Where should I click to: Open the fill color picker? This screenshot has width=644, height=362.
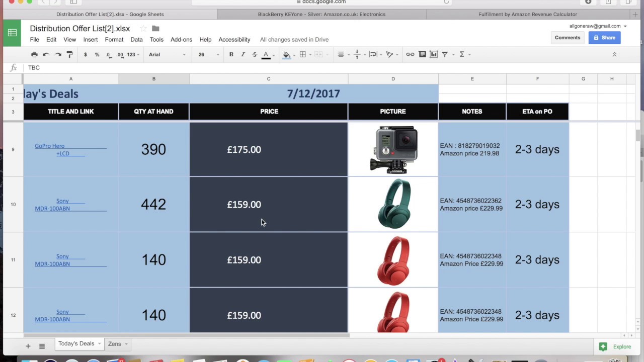[x=286, y=54]
